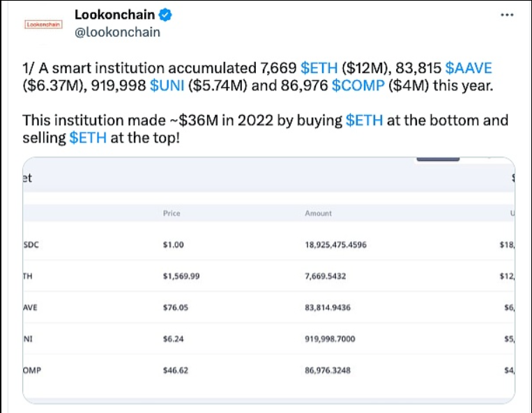Click the $76.05 price value
The image size is (532, 413).
pos(175,307)
